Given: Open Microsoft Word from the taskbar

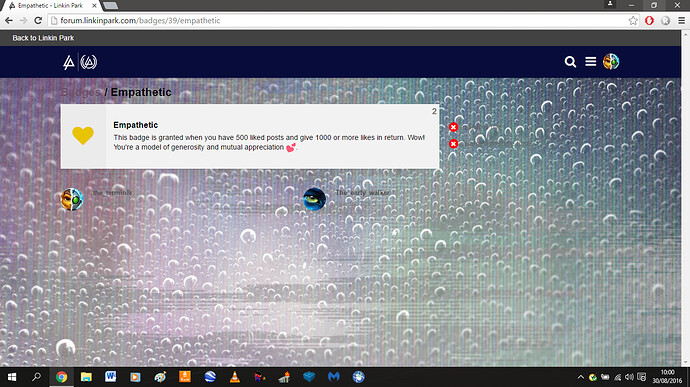Looking at the screenshot, I should click(110, 377).
